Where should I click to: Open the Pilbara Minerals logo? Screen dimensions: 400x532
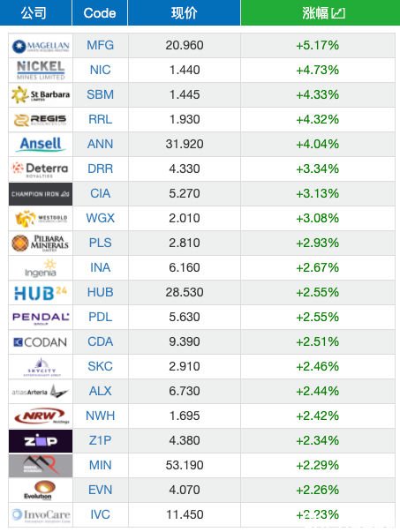(41, 244)
